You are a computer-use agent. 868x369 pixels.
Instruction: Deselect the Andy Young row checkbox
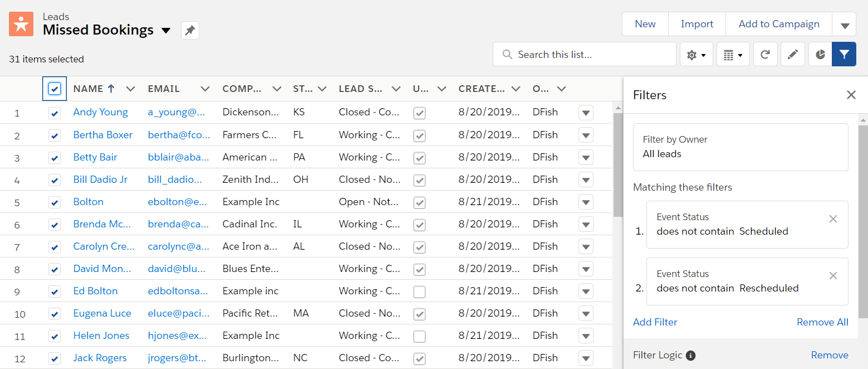(55, 113)
